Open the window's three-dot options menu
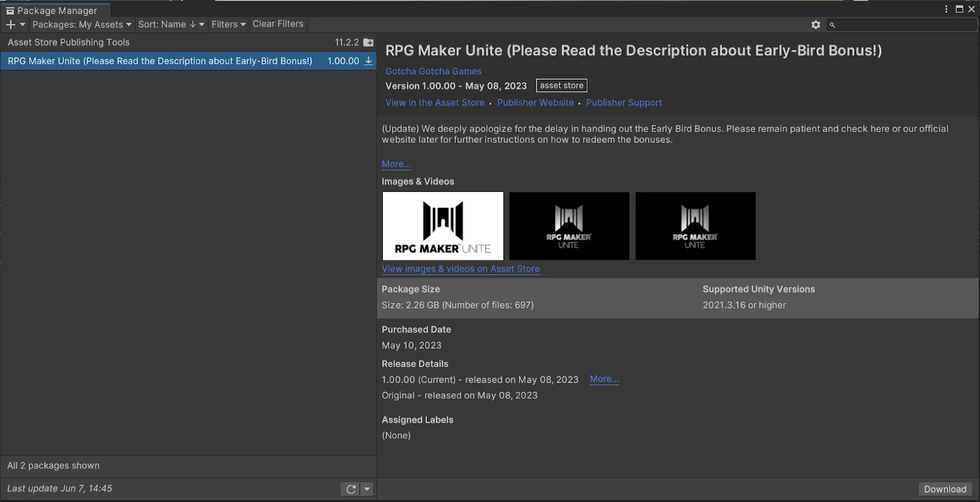980x502 pixels. [946, 9]
